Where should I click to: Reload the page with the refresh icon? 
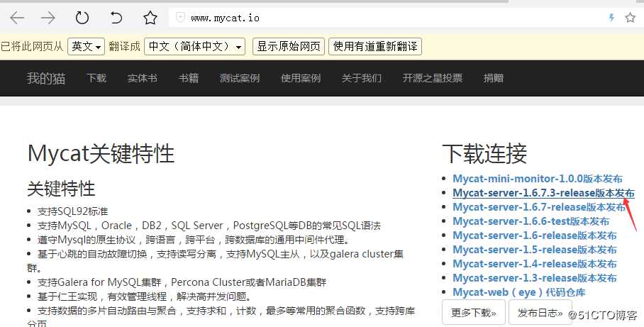[82, 18]
